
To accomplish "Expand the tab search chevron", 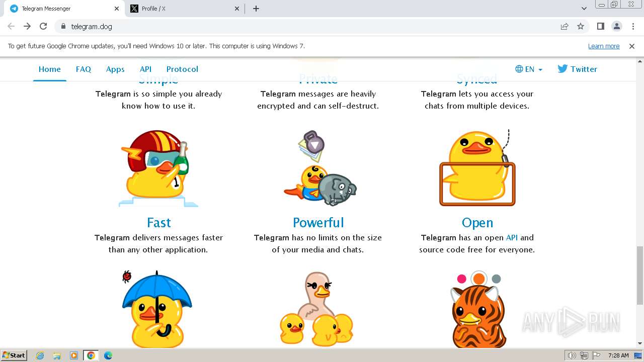I will (x=584, y=9).
